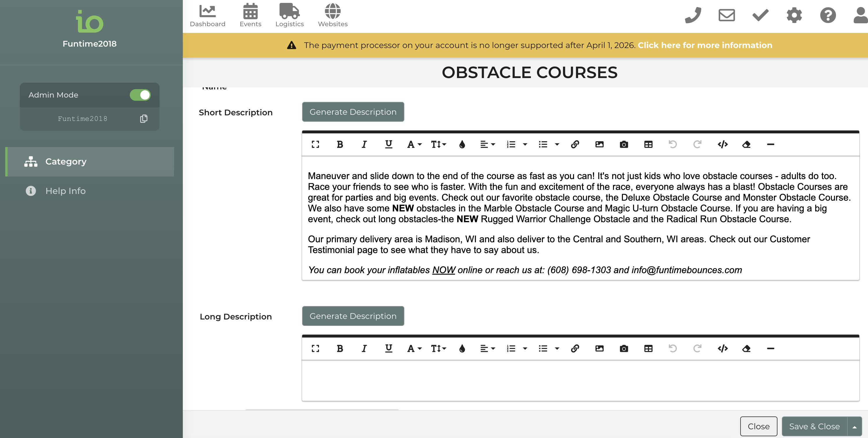Toggle italic in Long Description toolbar
868x438 pixels.
pyautogui.click(x=364, y=349)
